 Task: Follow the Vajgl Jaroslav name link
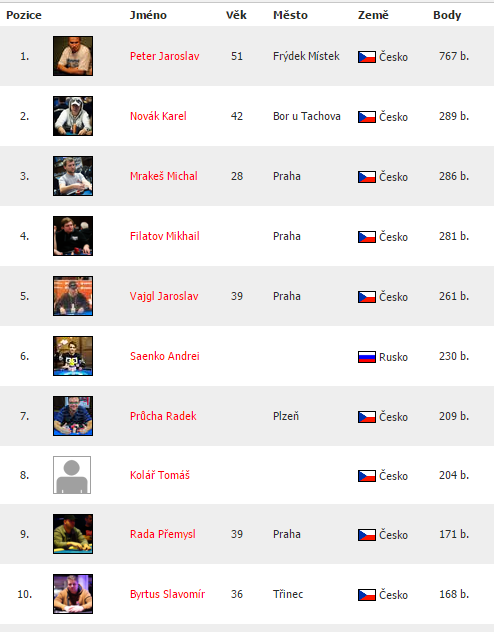(x=164, y=296)
